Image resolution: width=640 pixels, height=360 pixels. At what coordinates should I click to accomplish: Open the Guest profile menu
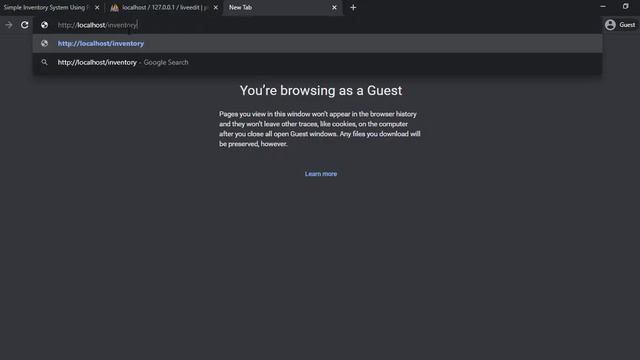coord(620,25)
